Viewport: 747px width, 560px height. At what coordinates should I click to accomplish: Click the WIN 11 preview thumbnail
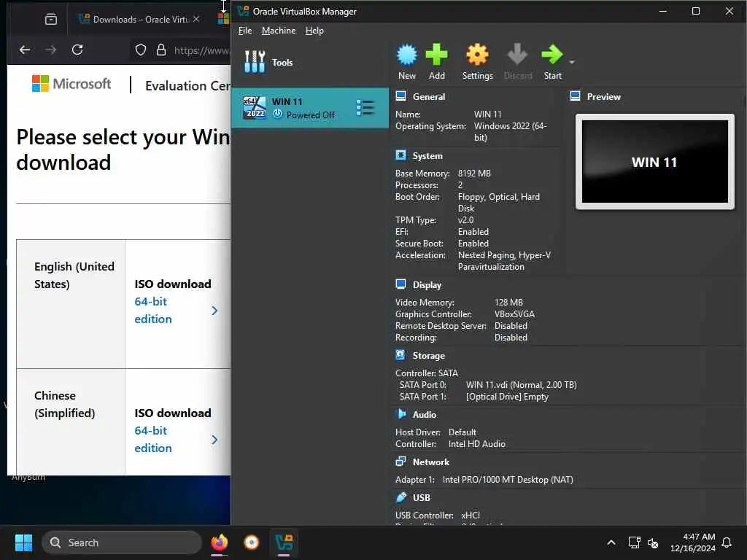(x=654, y=162)
